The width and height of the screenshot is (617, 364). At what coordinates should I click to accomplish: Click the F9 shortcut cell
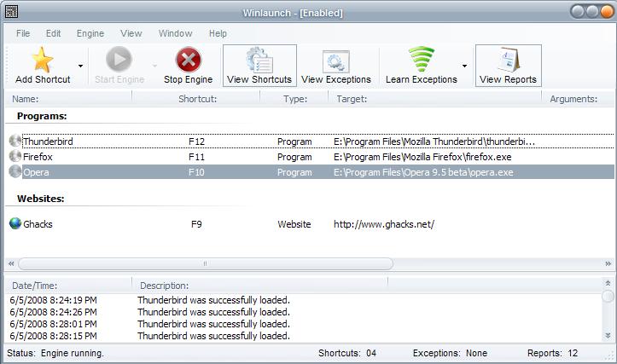click(x=196, y=224)
